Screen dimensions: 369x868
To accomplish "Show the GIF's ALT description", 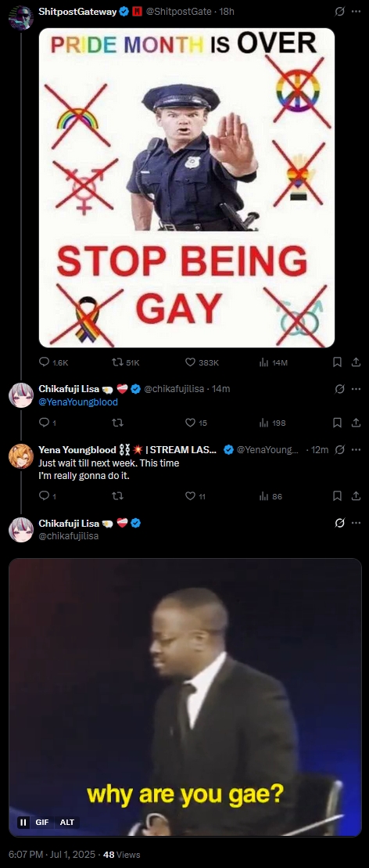I will point(67,822).
